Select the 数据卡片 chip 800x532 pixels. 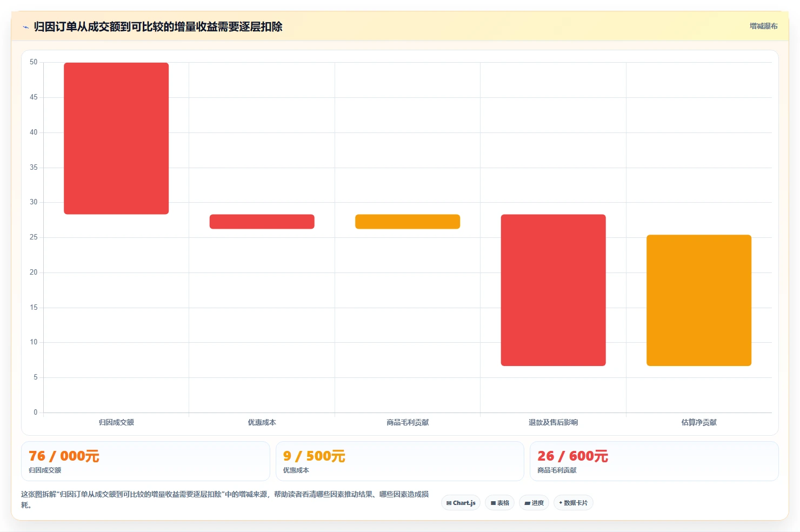coord(573,503)
